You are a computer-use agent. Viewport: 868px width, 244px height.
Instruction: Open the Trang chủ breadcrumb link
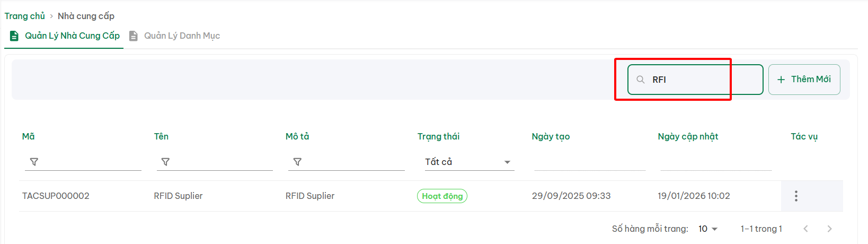25,16
